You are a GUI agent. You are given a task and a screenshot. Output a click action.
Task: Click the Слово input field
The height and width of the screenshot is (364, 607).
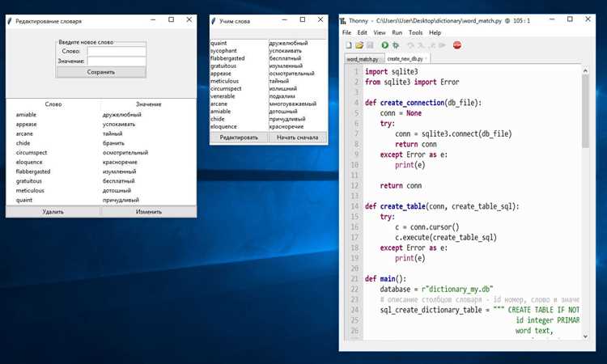point(117,51)
